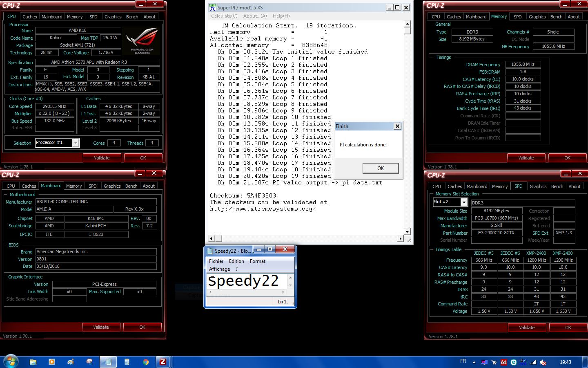
Task: Click the Memory Size 8192 MBytes value
Action: 472,39
